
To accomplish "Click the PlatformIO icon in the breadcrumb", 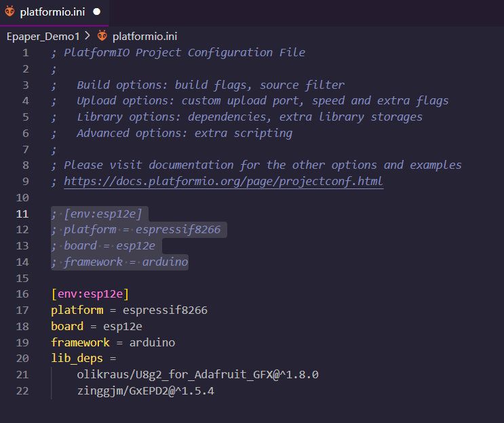I will click(x=102, y=36).
